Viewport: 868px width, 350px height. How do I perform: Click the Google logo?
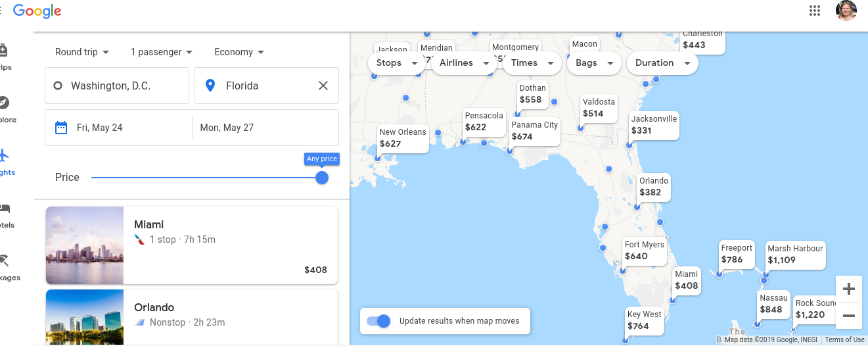click(37, 11)
